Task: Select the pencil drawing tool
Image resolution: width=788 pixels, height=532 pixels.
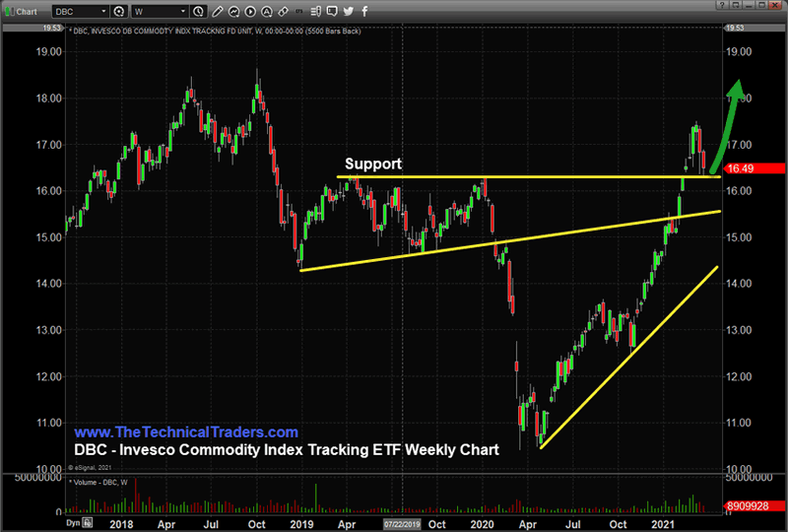Action: (217, 11)
